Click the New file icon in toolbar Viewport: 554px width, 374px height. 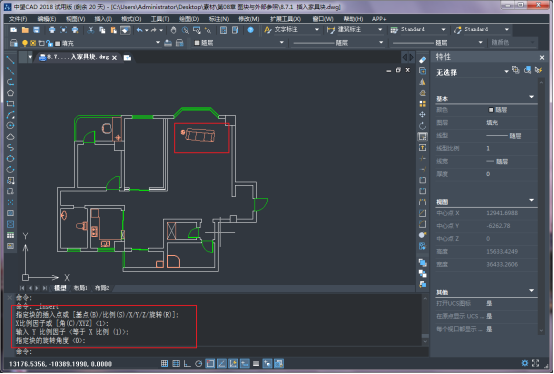13,30
